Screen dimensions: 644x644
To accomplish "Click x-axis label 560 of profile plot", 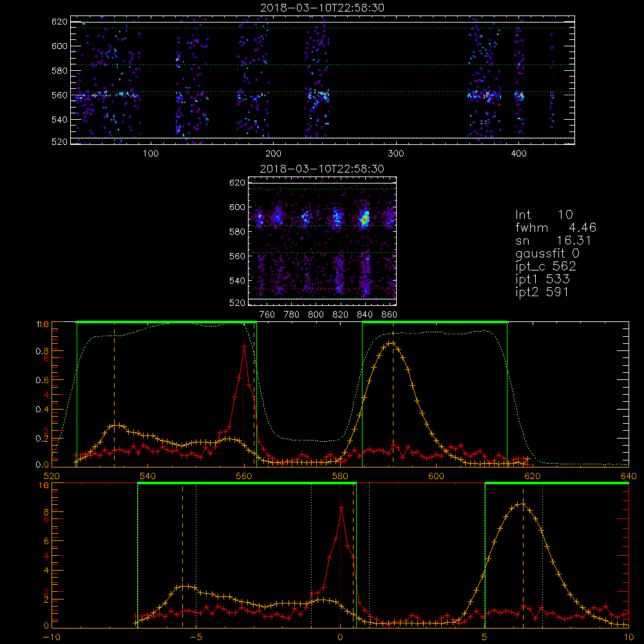I will coord(243,476).
